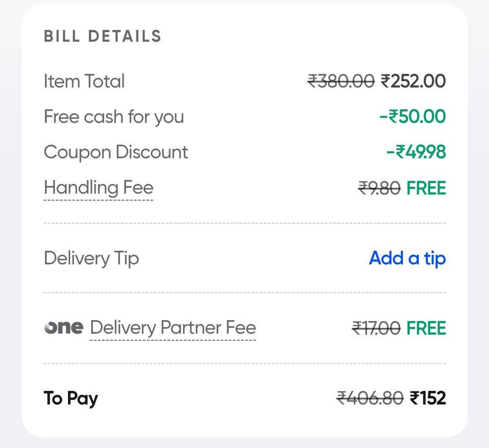Select the struck-through ₹380.00 price
The image size is (489, 448).
pos(341,82)
